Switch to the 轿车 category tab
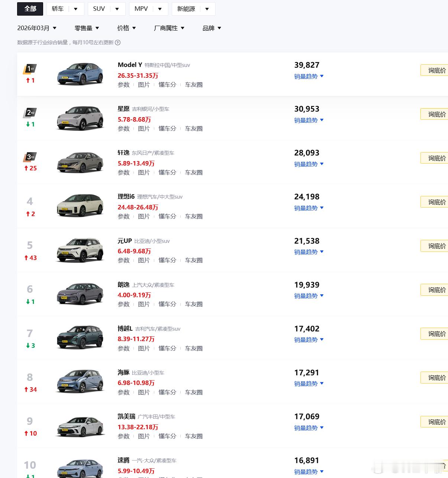 coord(58,9)
